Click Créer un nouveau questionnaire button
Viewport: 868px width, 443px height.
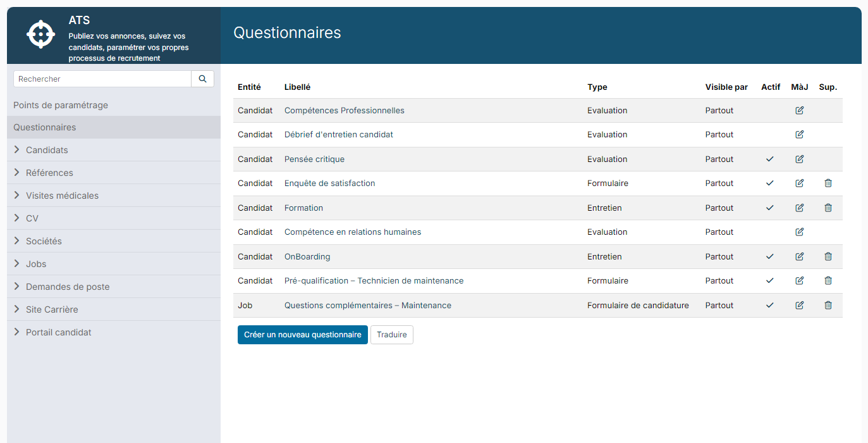(303, 335)
